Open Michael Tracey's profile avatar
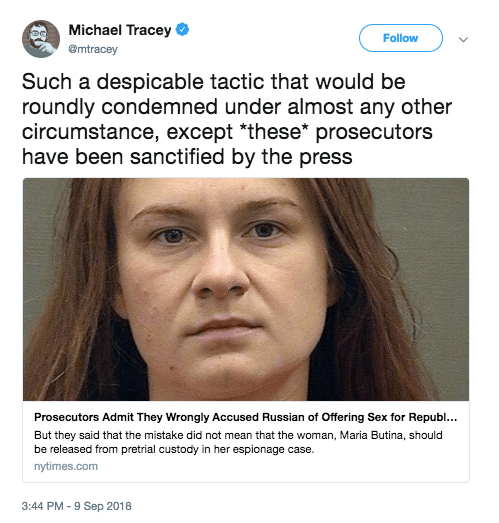Viewport: 499px width, 523px height. click(41, 39)
